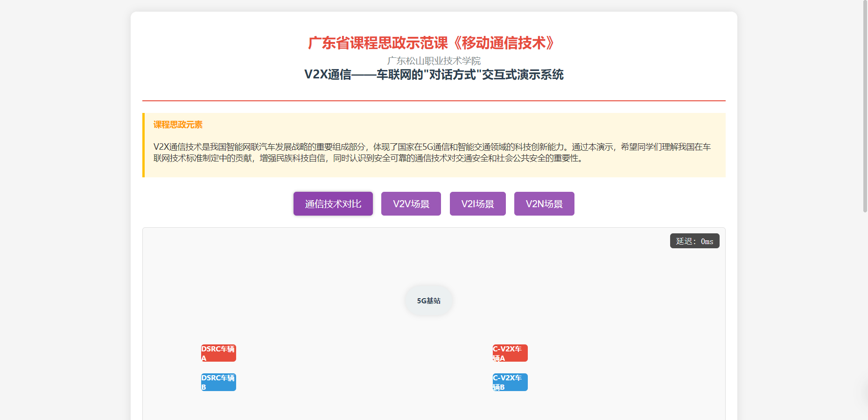The width and height of the screenshot is (868, 420).
Task: Click the 延迟: 0ms latency badge
Action: point(694,241)
